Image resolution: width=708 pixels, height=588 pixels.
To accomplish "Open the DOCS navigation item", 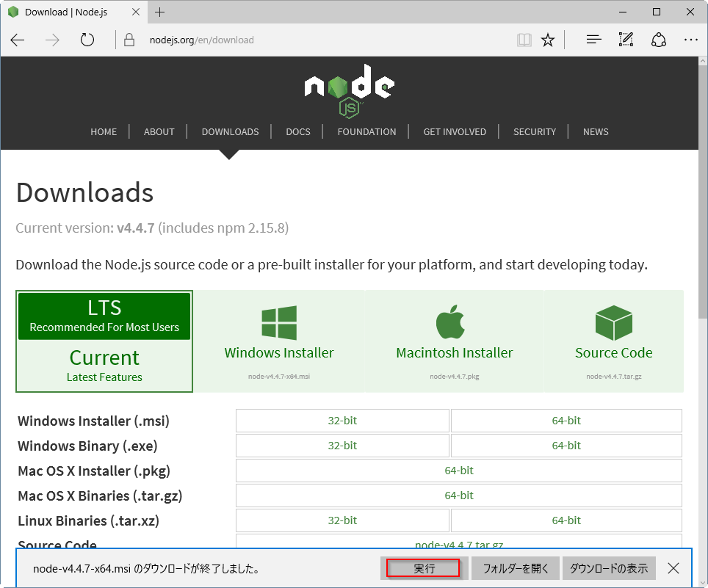I will click(x=298, y=132).
